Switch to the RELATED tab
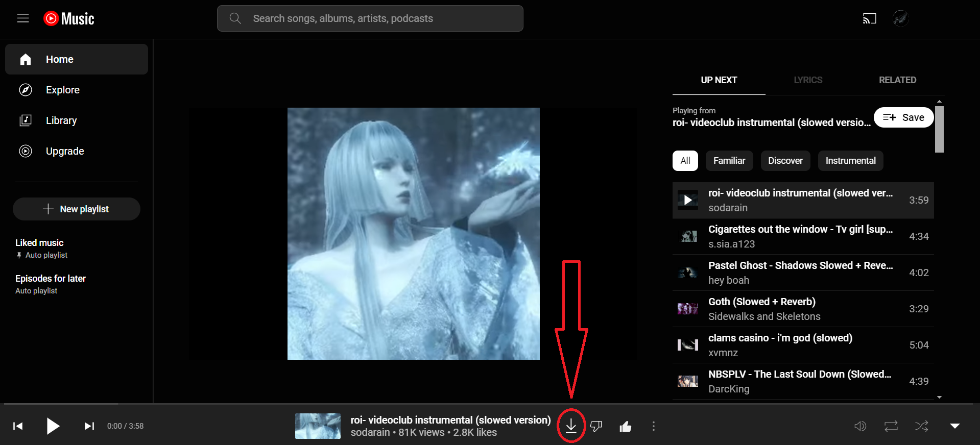 point(897,80)
